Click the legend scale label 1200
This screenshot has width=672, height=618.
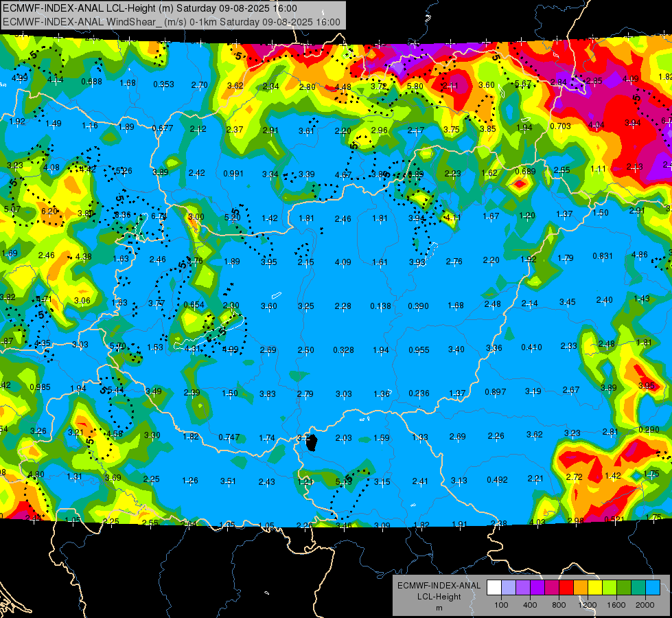point(587,605)
